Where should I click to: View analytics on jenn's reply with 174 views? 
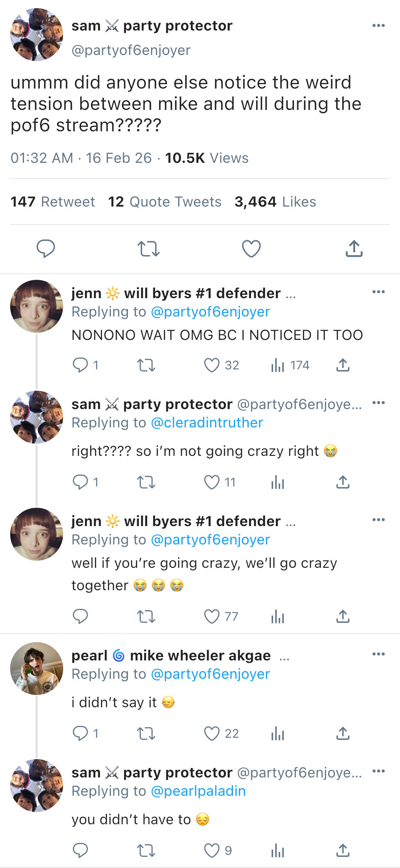[x=278, y=365]
